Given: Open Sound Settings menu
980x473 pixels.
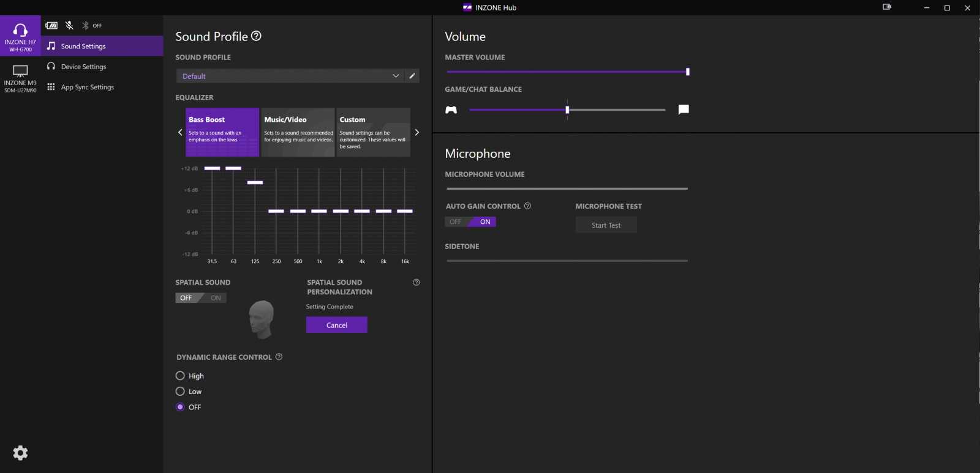Looking at the screenshot, I should [x=102, y=46].
